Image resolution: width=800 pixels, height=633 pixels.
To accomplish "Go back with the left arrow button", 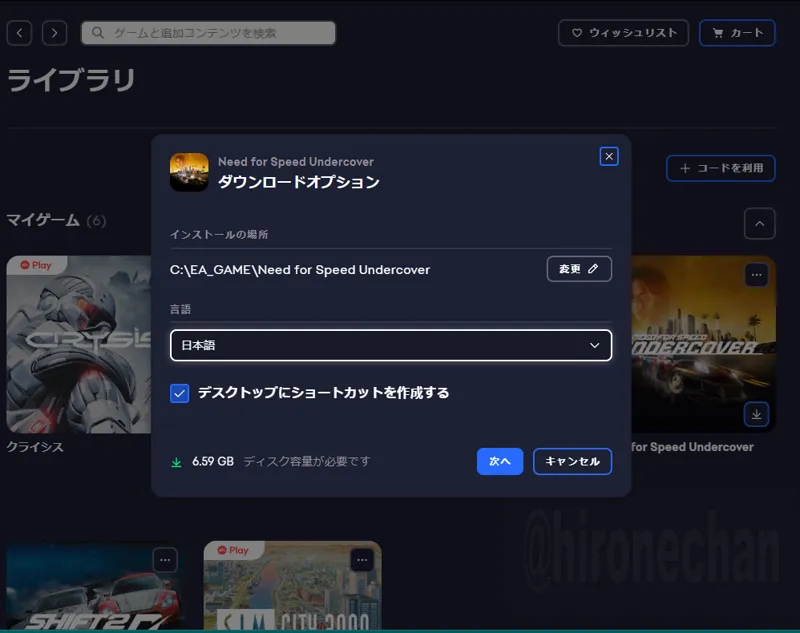I will [19, 33].
